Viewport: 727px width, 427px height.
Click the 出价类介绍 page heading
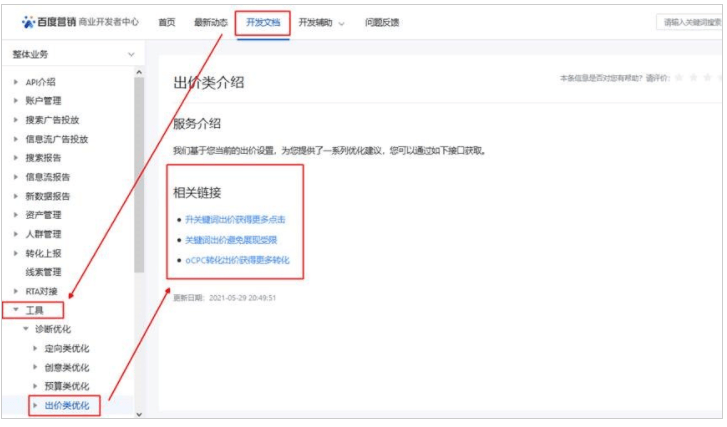click(x=209, y=83)
